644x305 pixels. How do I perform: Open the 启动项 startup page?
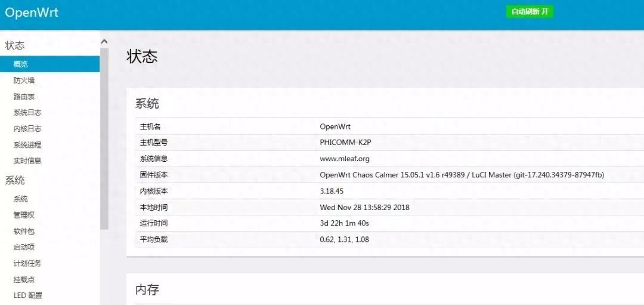[x=24, y=247]
